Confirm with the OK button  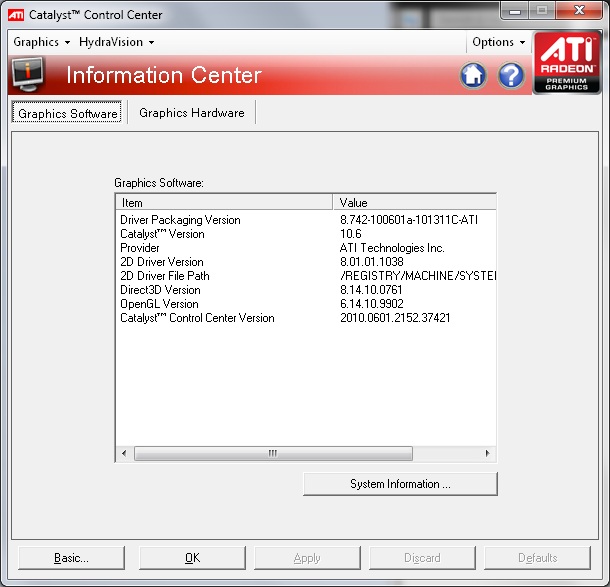(193, 558)
